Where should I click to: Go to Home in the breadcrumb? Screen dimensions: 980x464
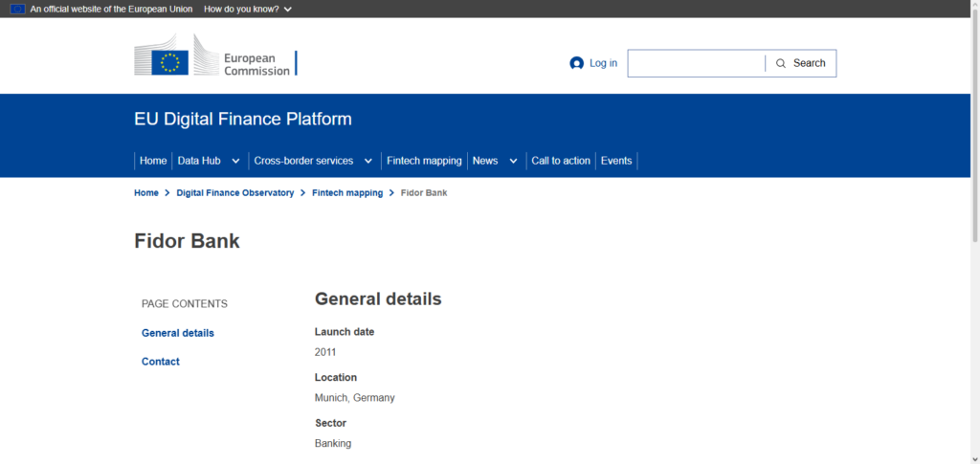click(146, 193)
